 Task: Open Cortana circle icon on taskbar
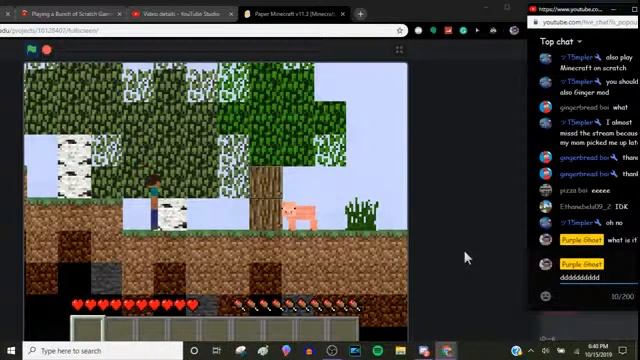pyautogui.click(x=194, y=351)
